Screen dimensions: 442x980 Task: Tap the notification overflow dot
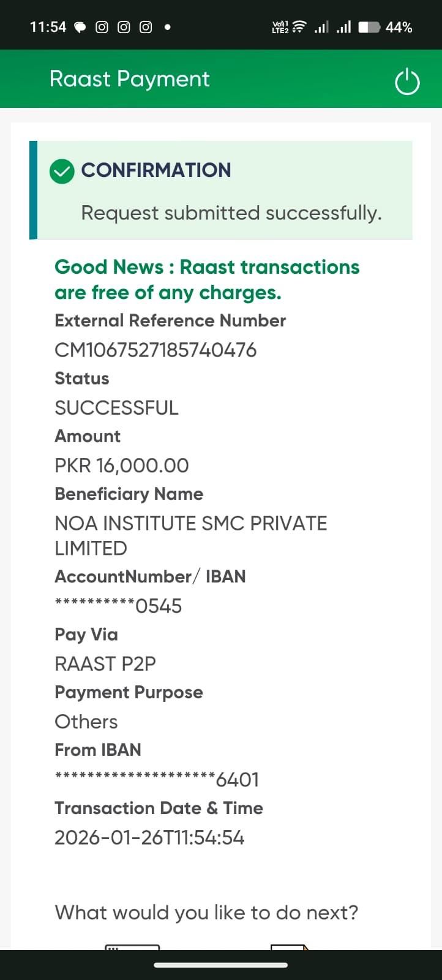(x=168, y=27)
